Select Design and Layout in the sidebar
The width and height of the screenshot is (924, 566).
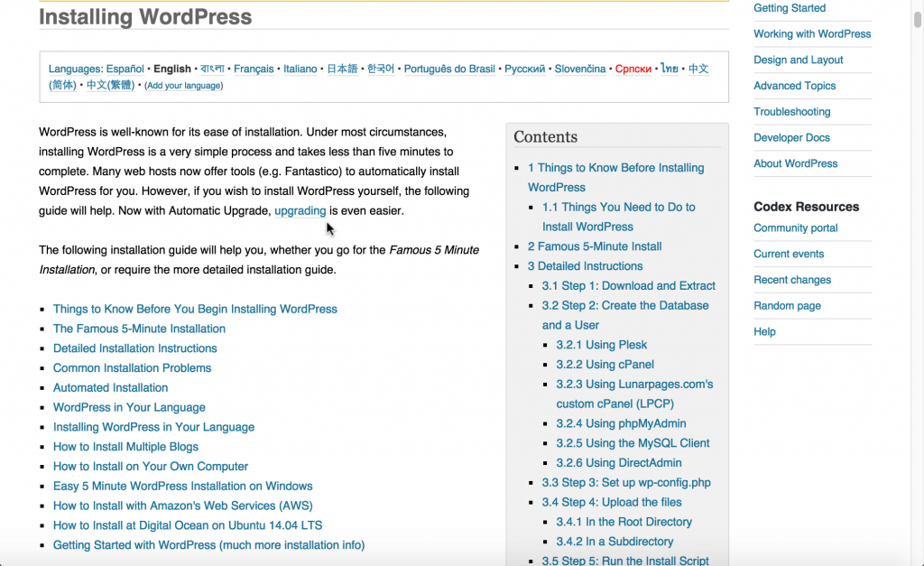(799, 60)
